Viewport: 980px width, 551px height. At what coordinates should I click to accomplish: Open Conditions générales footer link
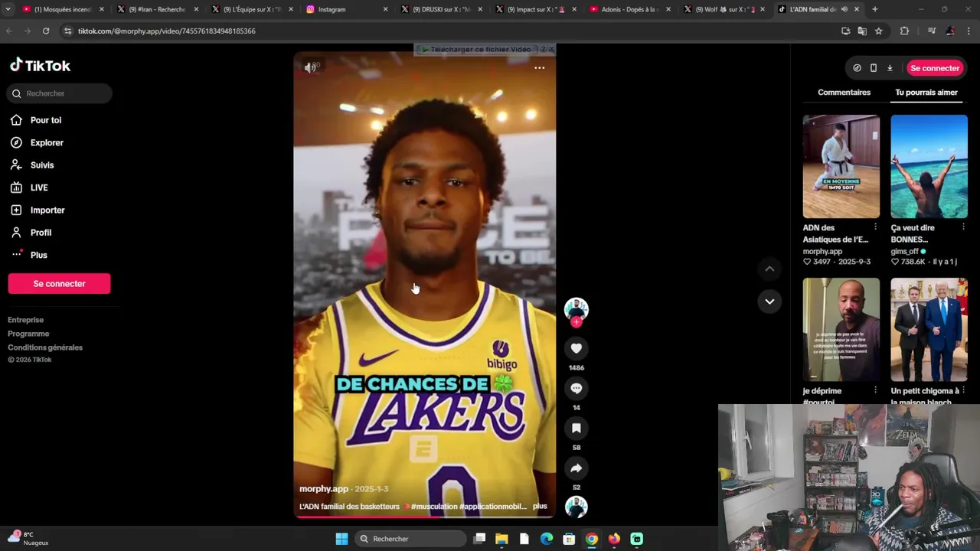(x=45, y=347)
